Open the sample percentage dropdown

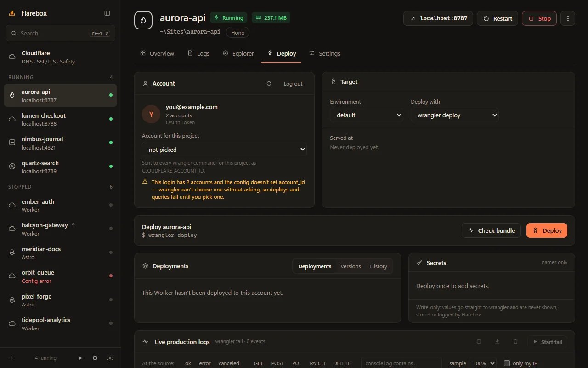pyautogui.click(x=482, y=363)
